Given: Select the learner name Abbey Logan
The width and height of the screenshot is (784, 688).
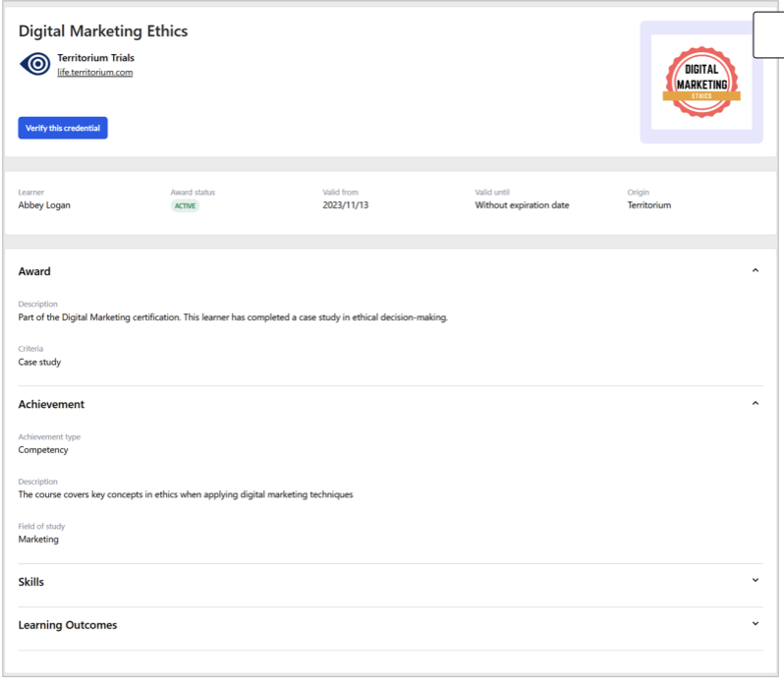Looking at the screenshot, I should [x=44, y=205].
